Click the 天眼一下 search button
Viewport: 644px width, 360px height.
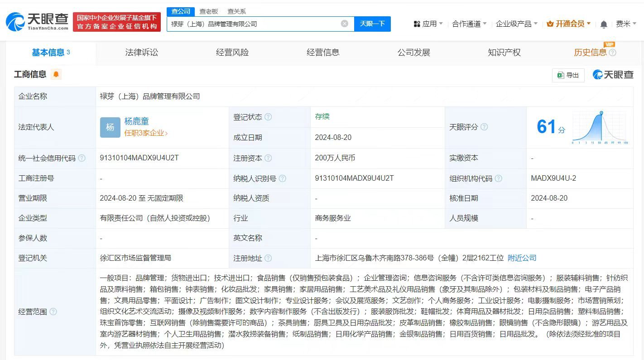pyautogui.click(x=372, y=24)
